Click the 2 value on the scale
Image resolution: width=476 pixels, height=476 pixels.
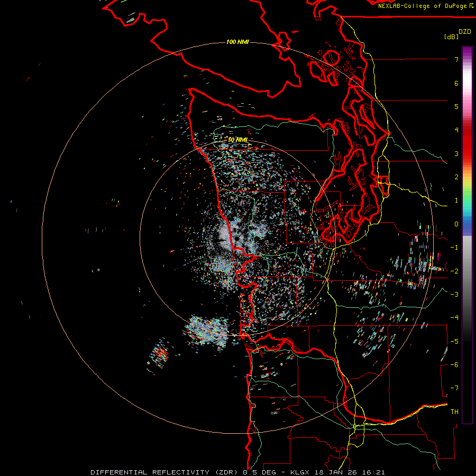[x=456, y=177]
